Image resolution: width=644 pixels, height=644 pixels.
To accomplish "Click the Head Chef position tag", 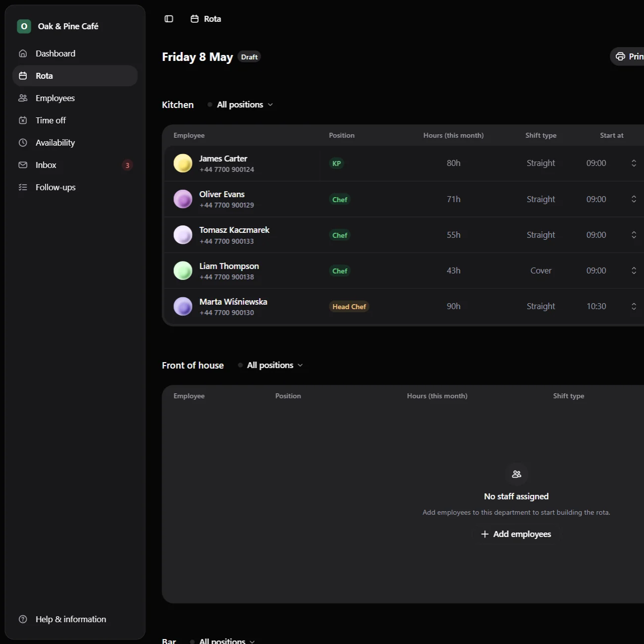I will click(x=349, y=307).
